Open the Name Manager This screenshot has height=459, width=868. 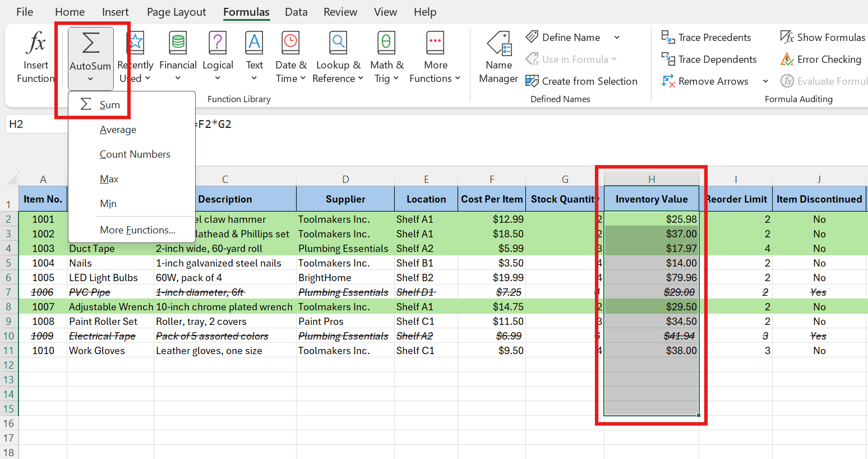coord(498,57)
